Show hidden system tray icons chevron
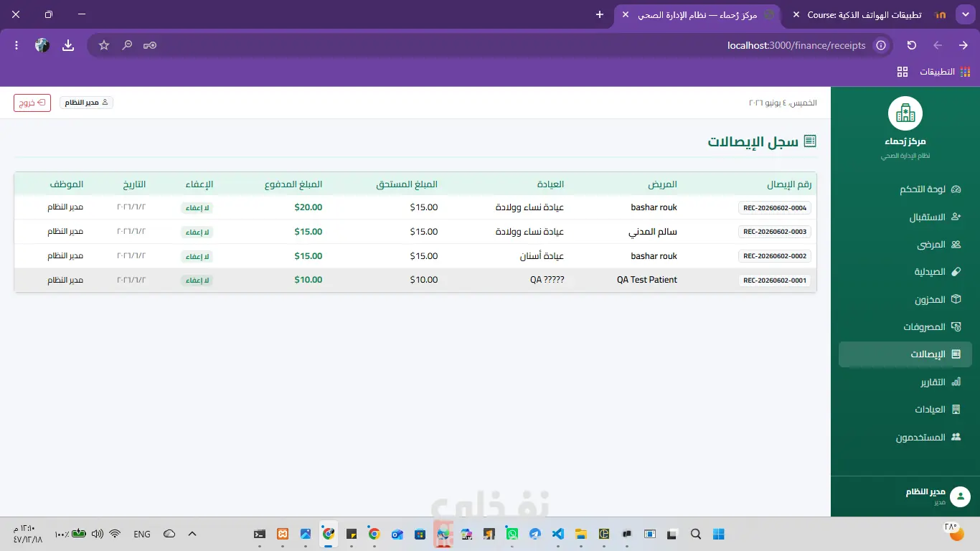Screen dimensions: 980x551 click(x=192, y=534)
